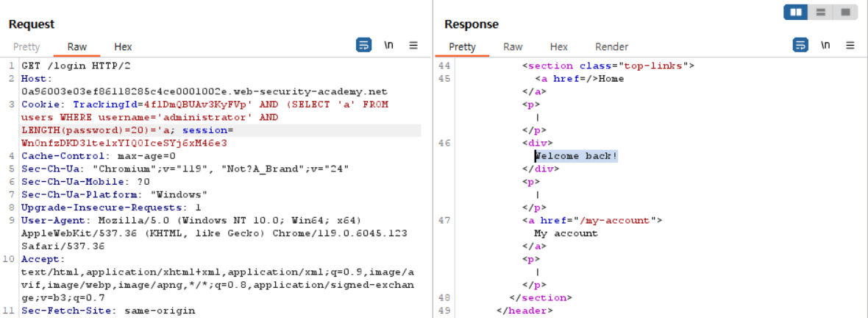Click the Home anchor line in response
Image resolution: width=868 pixels, height=318 pixels.
click(579, 79)
